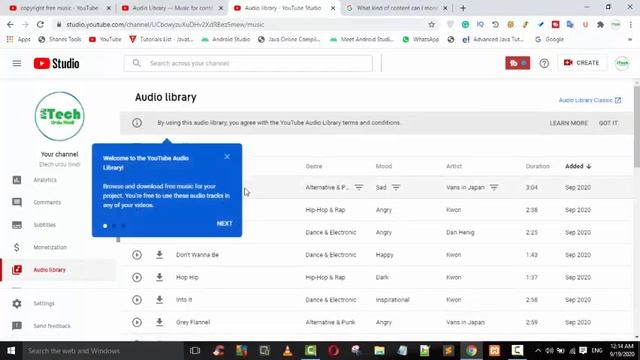
Task: Click the YouTube Studio logo
Action: [x=56, y=63]
